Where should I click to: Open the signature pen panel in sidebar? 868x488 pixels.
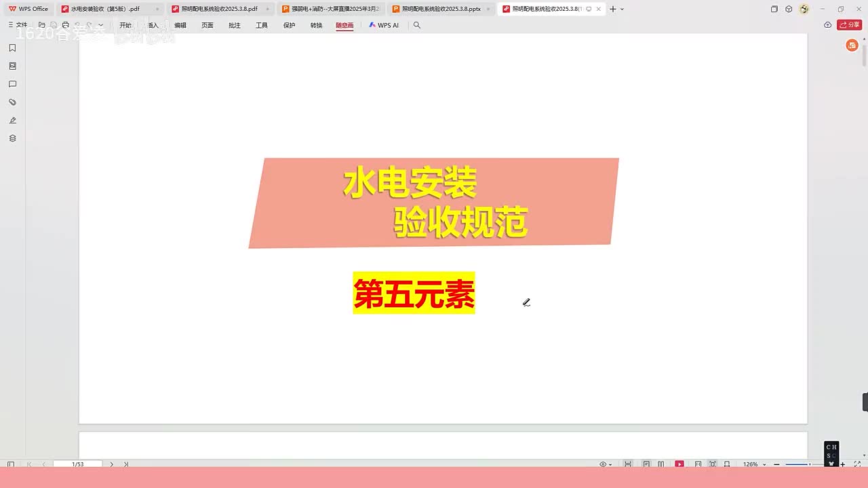click(x=12, y=120)
